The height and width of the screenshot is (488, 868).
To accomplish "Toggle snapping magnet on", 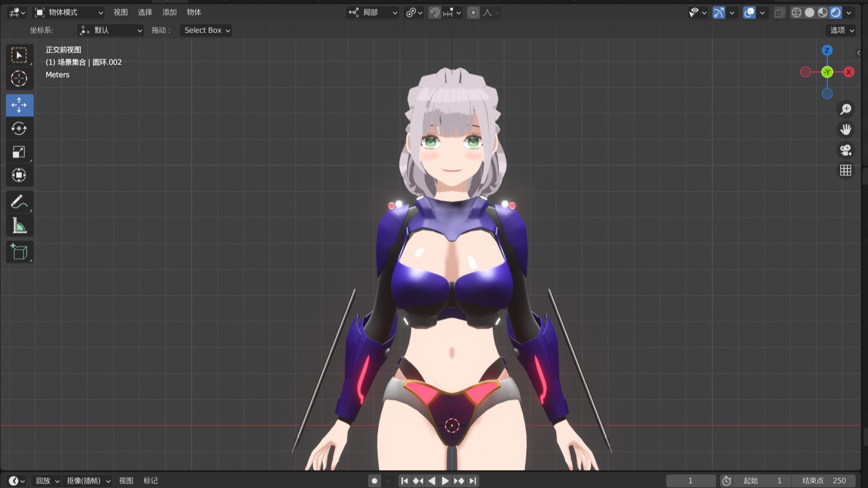I will pos(435,12).
